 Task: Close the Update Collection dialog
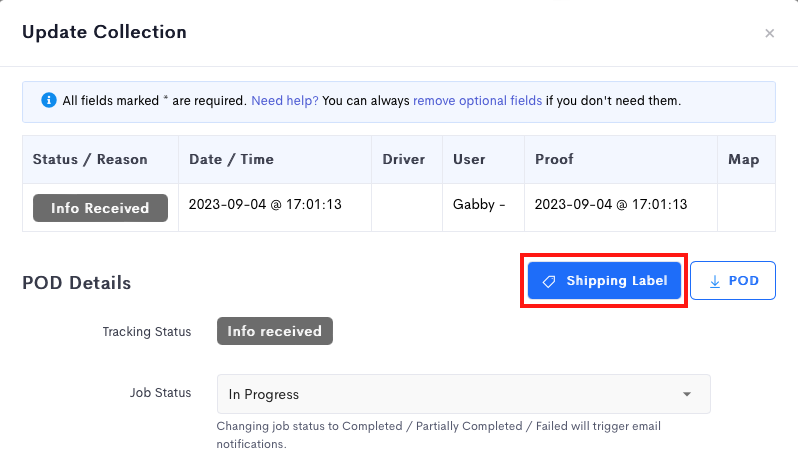[x=769, y=33]
